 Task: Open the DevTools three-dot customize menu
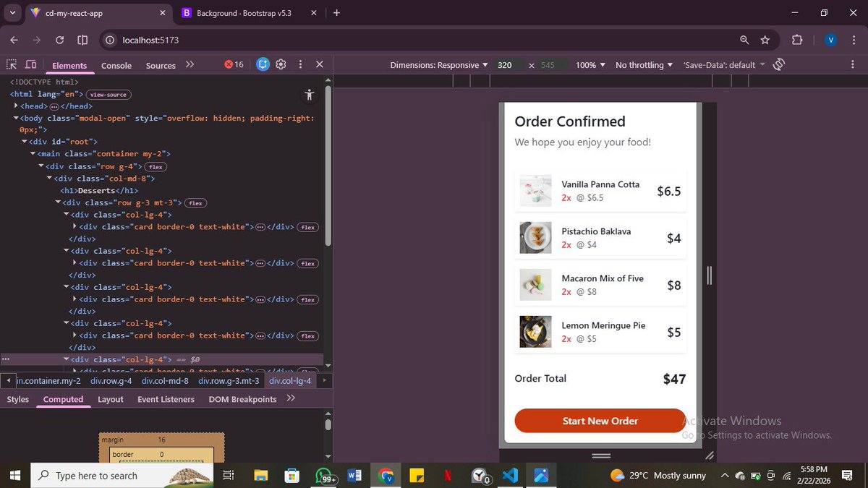300,64
